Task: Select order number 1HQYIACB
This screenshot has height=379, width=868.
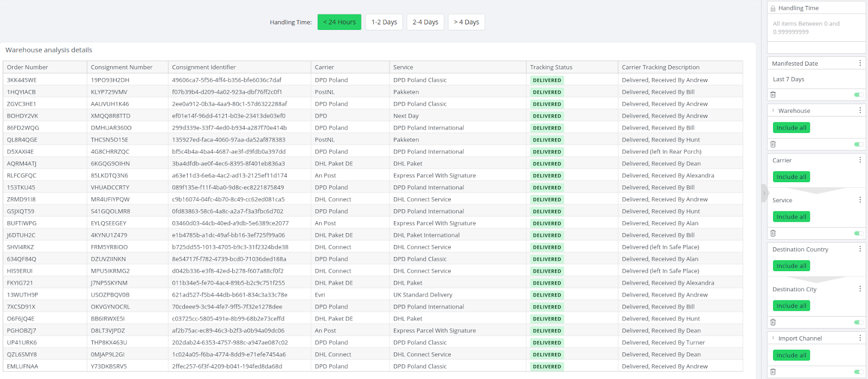Action: (x=21, y=92)
